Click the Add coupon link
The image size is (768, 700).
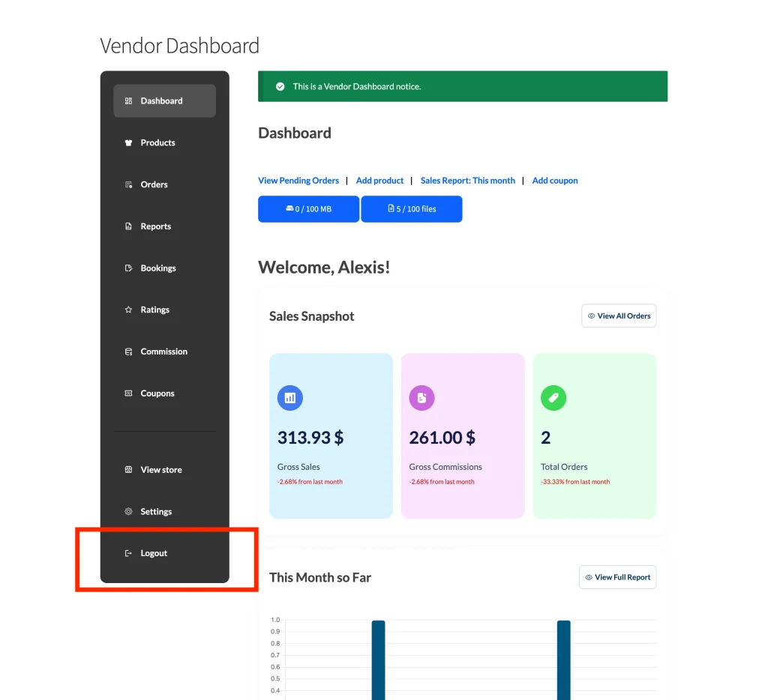[x=555, y=181]
